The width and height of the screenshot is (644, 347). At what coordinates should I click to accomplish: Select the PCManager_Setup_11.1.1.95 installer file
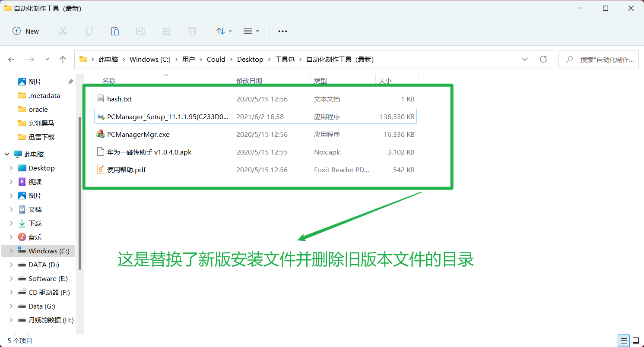pyautogui.click(x=255, y=117)
